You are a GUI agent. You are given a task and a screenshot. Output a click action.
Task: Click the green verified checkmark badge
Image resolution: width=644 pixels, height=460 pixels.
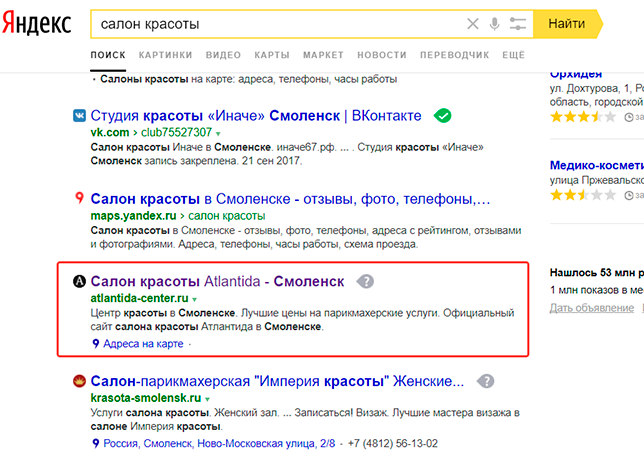pyautogui.click(x=442, y=116)
